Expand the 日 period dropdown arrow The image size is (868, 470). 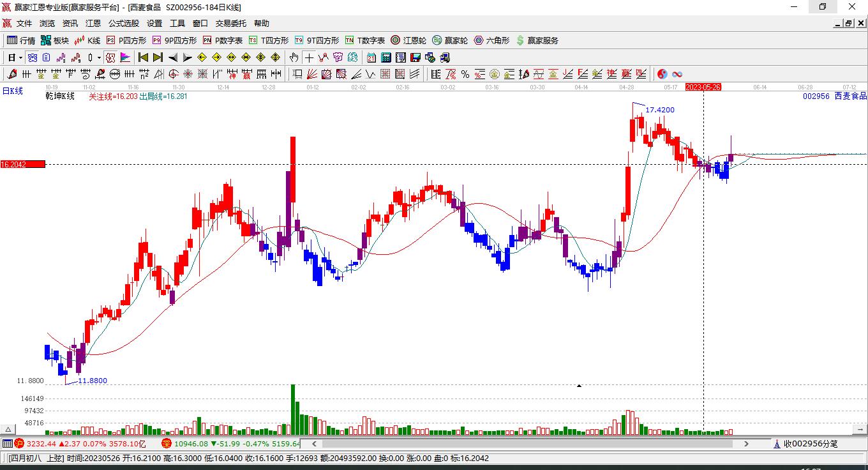coord(20,57)
